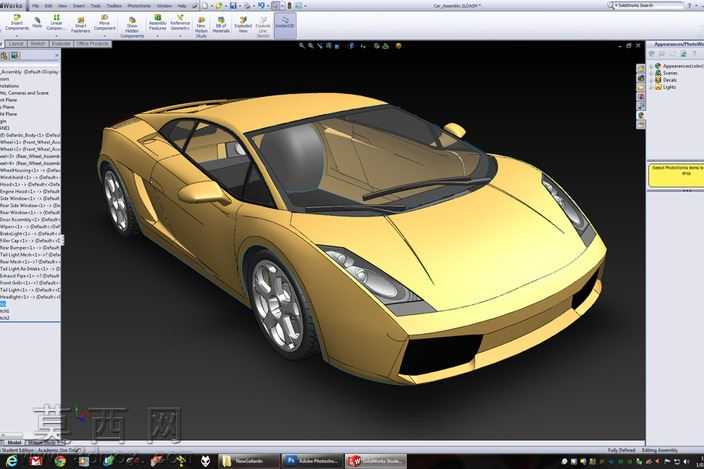This screenshot has height=469, width=704.
Task: Select Lights in the Appearances tree
Action: (669, 87)
